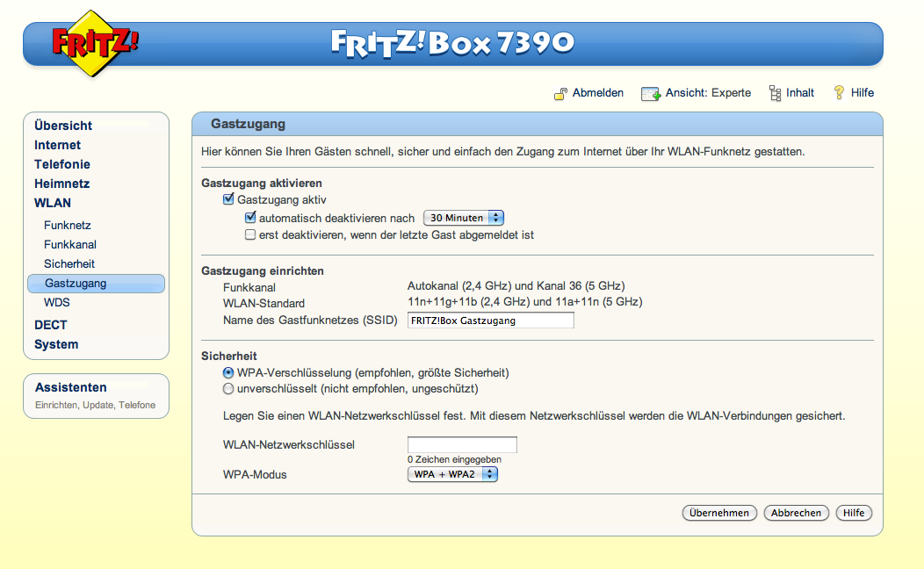Open the Inhalt contents link

(799, 93)
